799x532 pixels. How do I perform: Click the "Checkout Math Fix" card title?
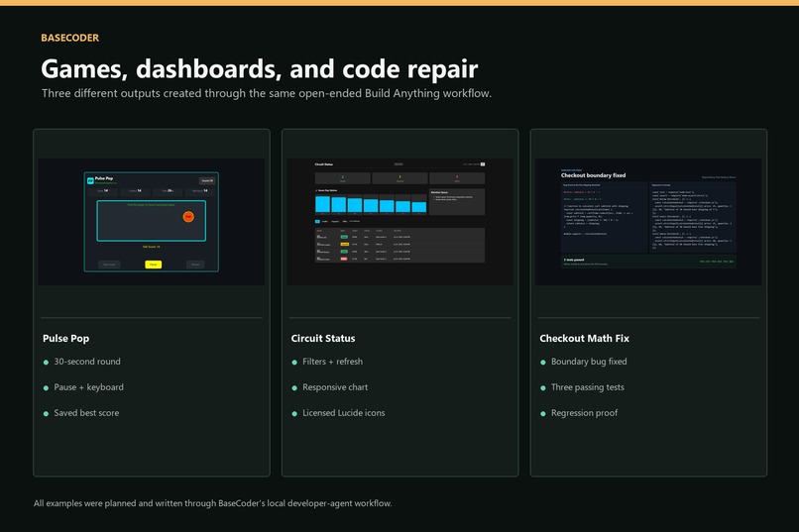point(585,339)
